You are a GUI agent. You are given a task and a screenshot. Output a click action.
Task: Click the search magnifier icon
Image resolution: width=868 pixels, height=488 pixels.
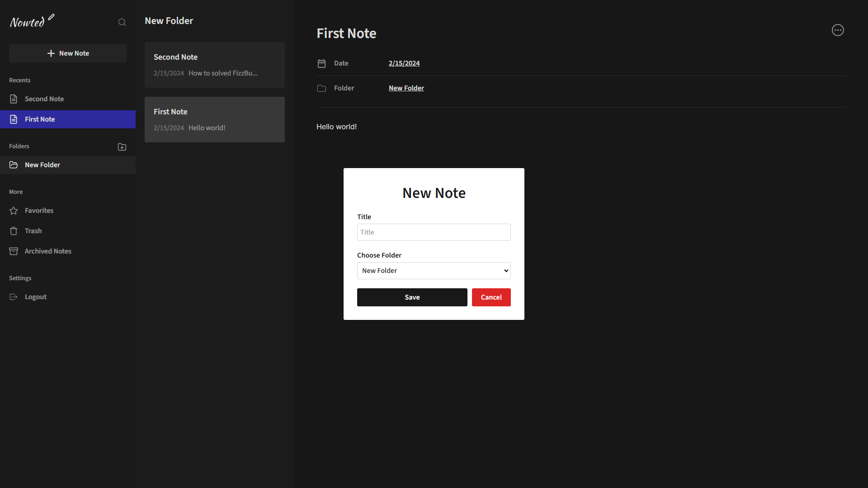[x=122, y=22]
